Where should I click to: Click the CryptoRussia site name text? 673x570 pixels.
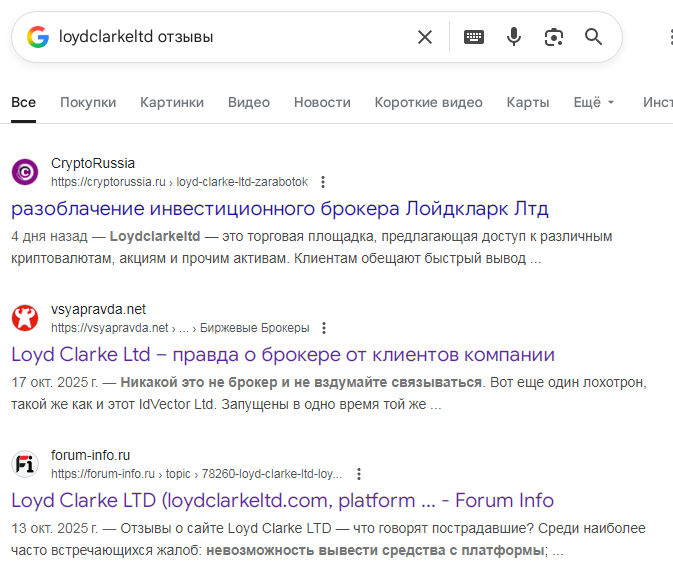pos(93,163)
